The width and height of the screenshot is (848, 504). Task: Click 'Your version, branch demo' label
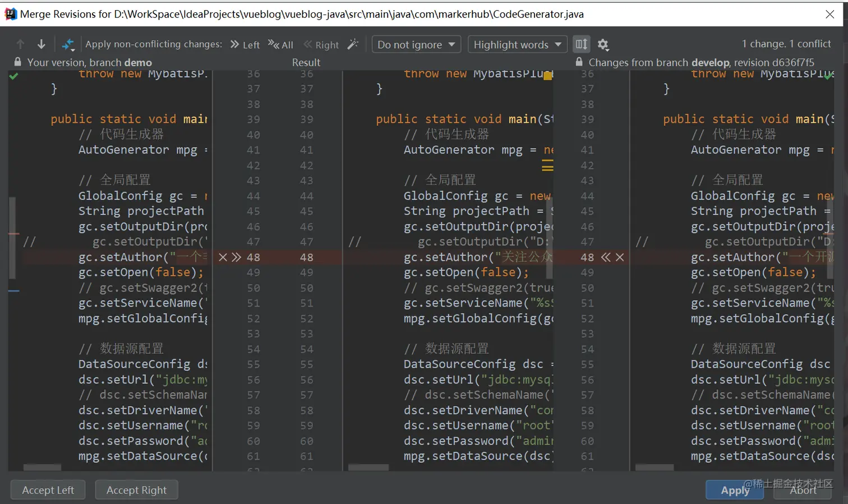point(90,62)
